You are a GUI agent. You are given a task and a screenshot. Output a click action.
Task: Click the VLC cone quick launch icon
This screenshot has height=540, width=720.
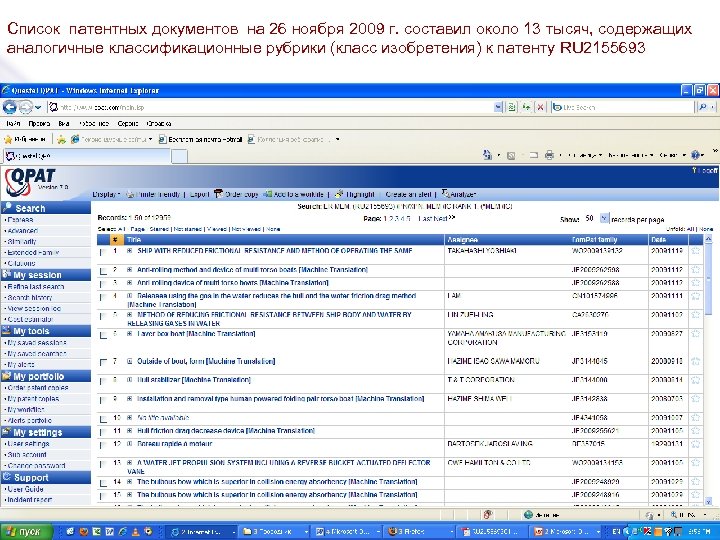pos(135,531)
